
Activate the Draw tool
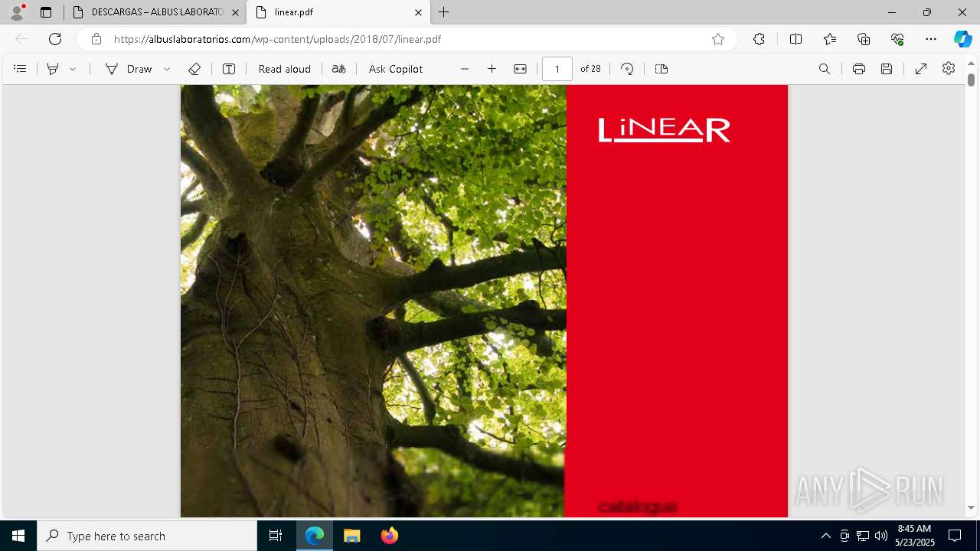tap(129, 69)
